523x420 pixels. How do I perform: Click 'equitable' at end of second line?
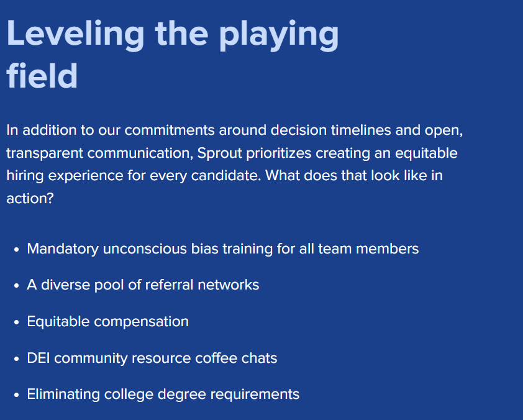click(x=426, y=153)
